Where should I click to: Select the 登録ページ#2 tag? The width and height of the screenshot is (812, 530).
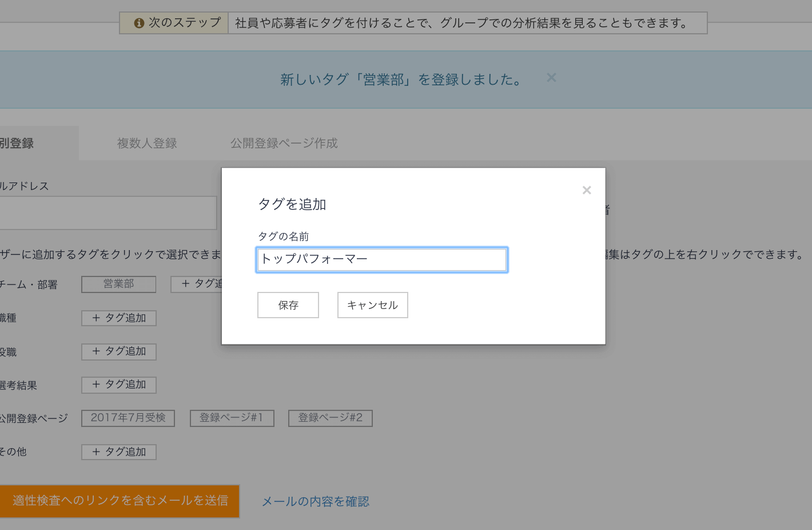click(x=330, y=418)
